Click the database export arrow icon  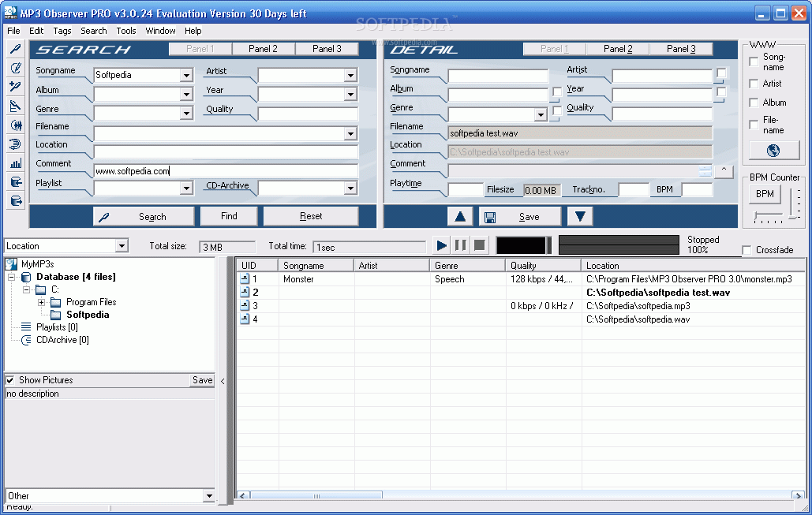click(x=16, y=201)
